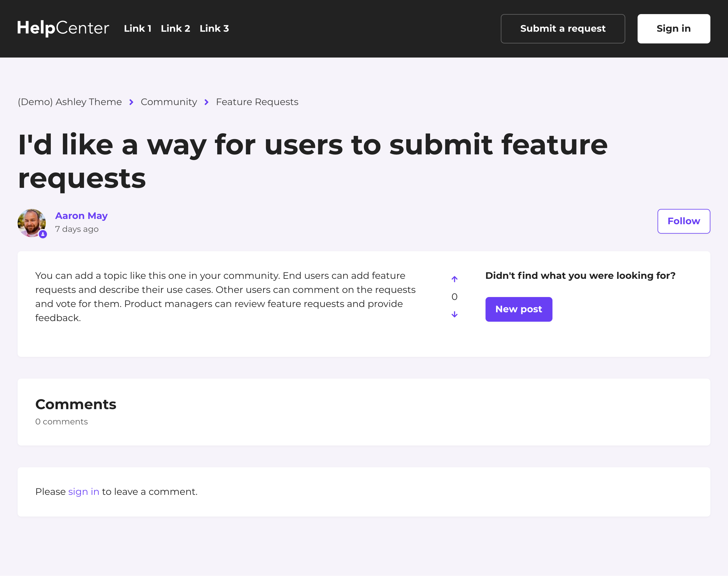This screenshot has width=728, height=587.
Task: Click the sign in comment link
Action: 84,491
